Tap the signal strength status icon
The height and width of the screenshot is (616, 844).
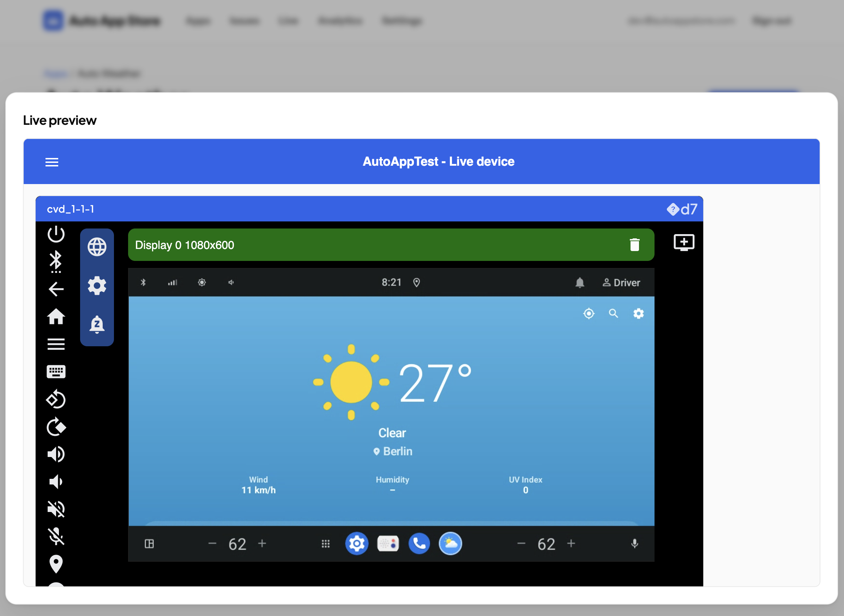(173, 282)
